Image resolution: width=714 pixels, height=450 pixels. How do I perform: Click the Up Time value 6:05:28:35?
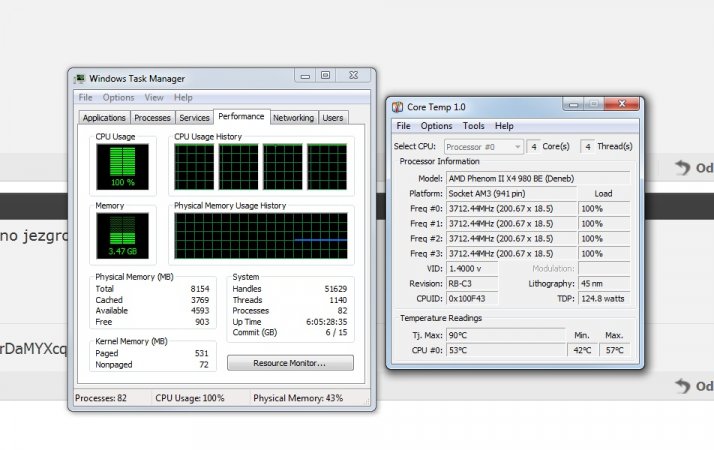(x=326, y=322)
